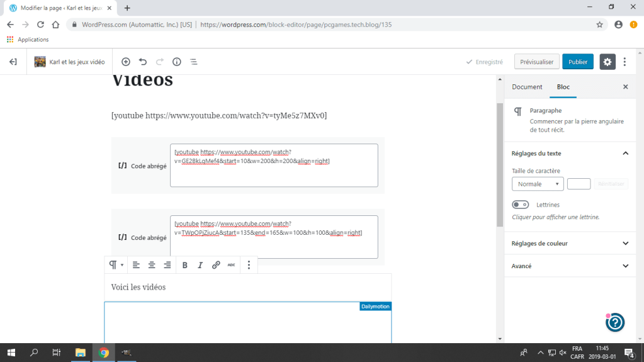Undo the last change
Viewport: 644px width, 362px height.
click(143, 62)
